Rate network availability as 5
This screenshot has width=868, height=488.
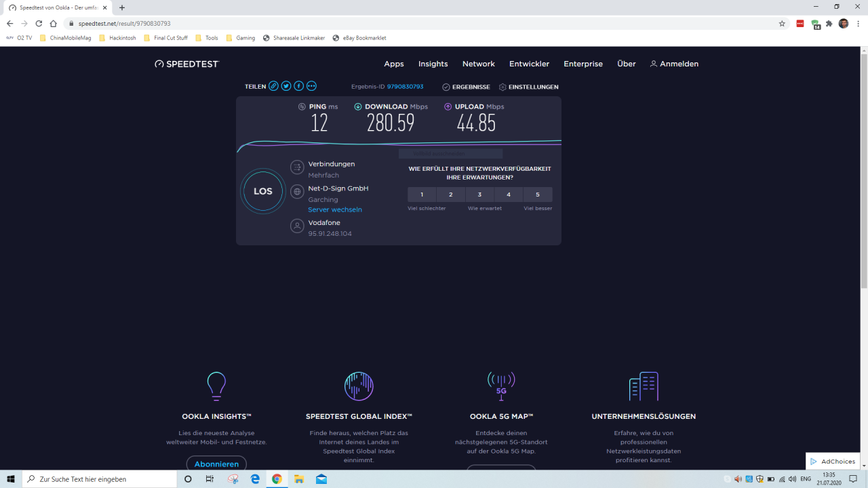538,195
